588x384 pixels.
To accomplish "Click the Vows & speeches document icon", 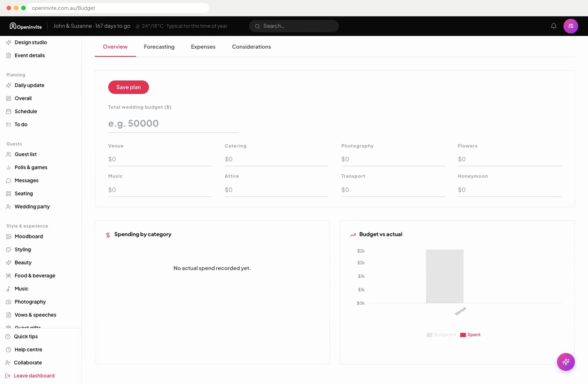I will pos(9,315).
